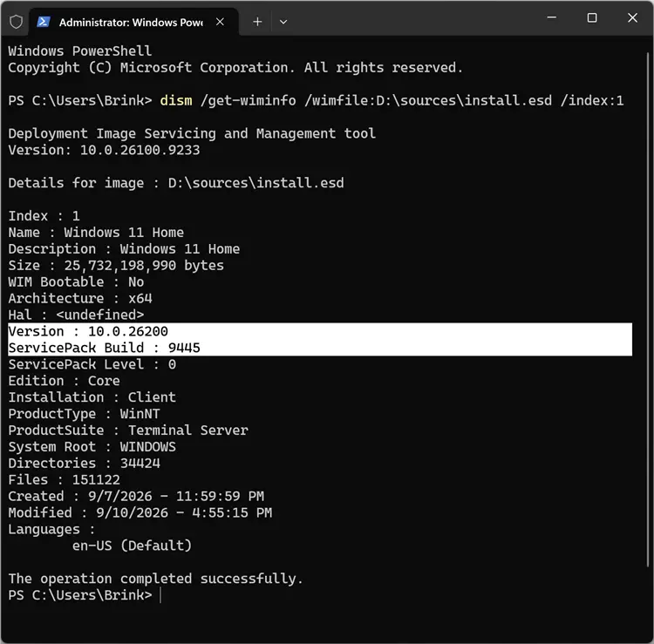654x644 pixels.
Task: Close the Windows PowerShell tab
Action: point(220,22)
